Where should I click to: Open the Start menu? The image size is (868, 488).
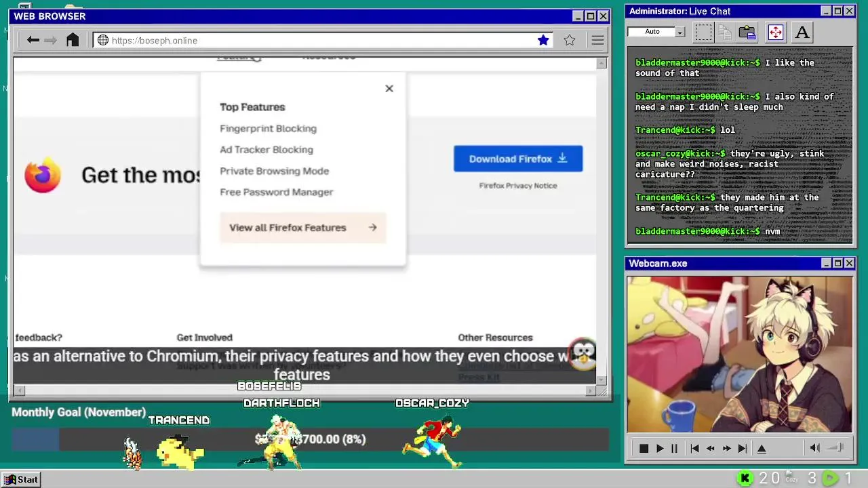click(21, 479)
